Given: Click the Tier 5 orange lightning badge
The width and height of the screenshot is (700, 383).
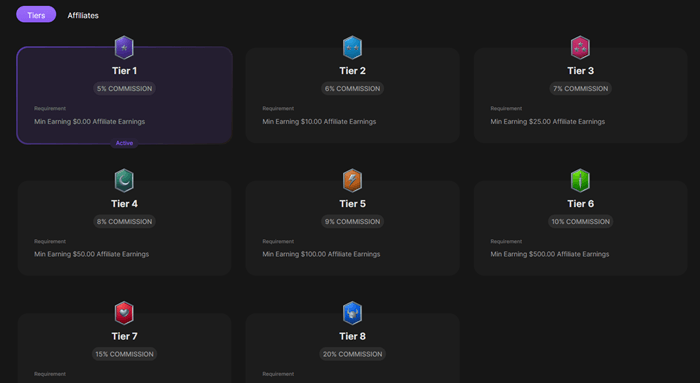Looking at the screenshot, I should click(x=352, y=180).
